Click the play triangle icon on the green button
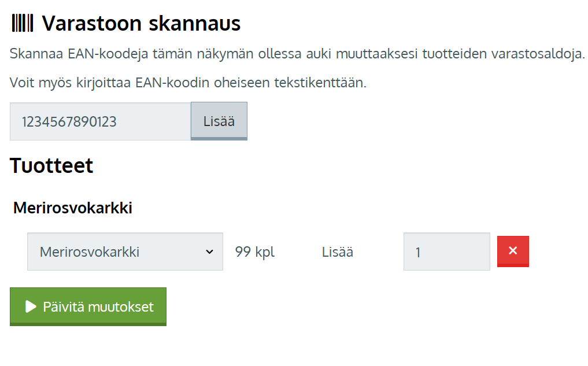 coord(31,306)
